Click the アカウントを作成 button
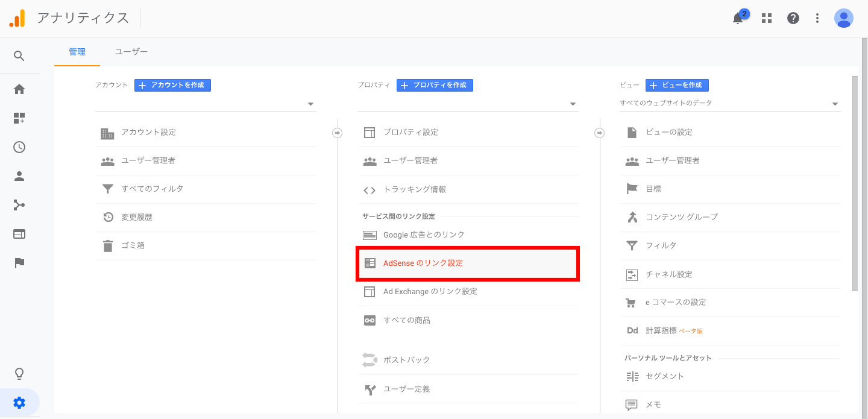The image size is (868, 419). (172, 86)
